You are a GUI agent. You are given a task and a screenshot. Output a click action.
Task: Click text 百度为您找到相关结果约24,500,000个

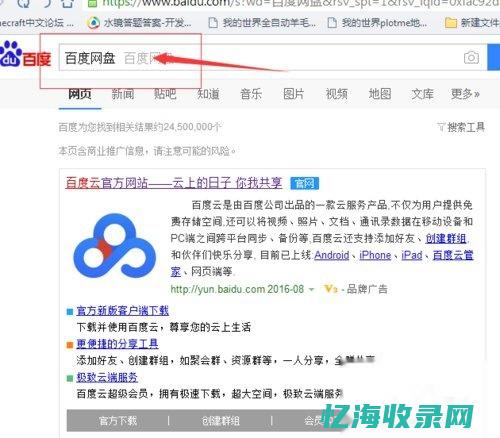pos(140,127)
